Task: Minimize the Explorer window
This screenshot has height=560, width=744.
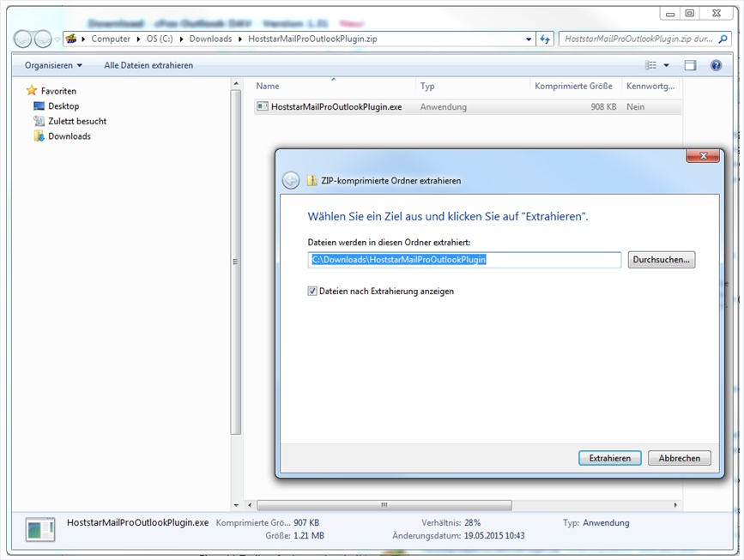Action: pyautogui.click(x=670, y=13)
